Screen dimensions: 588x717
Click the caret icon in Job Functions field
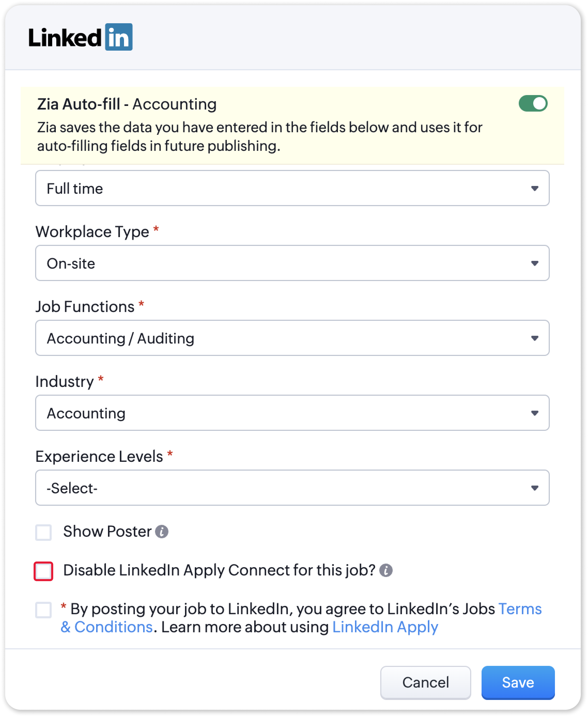click(x=535, y=338)
